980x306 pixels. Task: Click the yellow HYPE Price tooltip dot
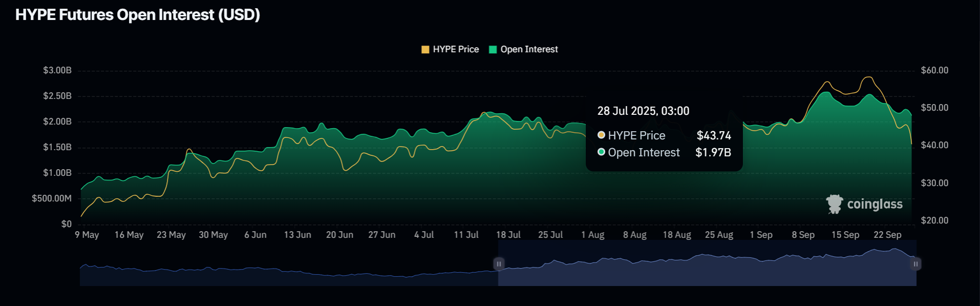[602, 135]
